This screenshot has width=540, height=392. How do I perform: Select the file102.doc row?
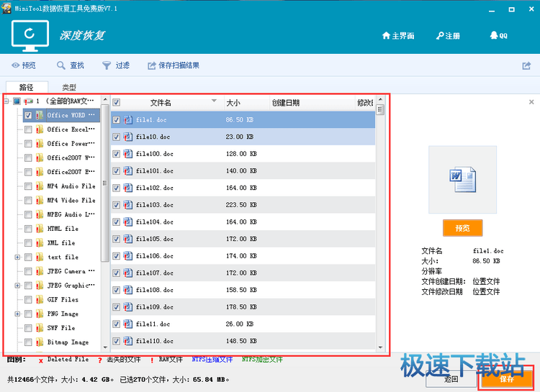243,188
